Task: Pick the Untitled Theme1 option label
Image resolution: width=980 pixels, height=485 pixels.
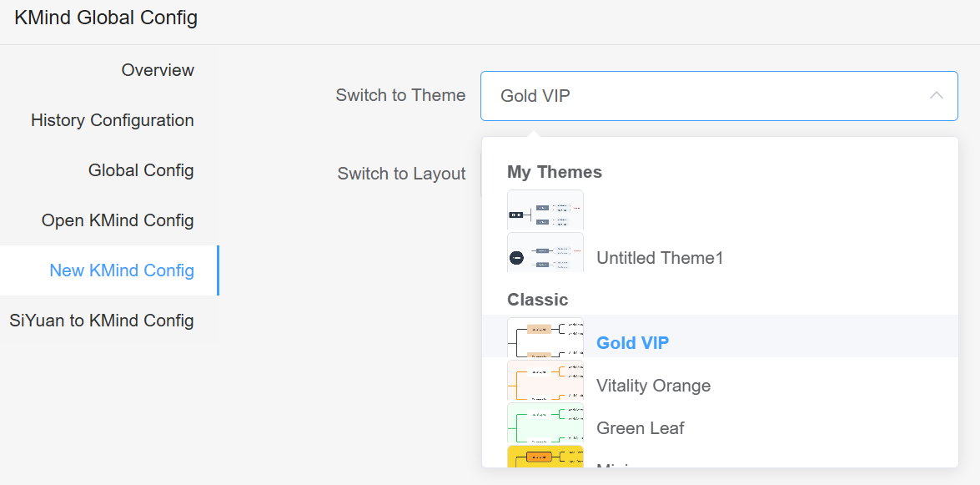Action: click(660, 258)
